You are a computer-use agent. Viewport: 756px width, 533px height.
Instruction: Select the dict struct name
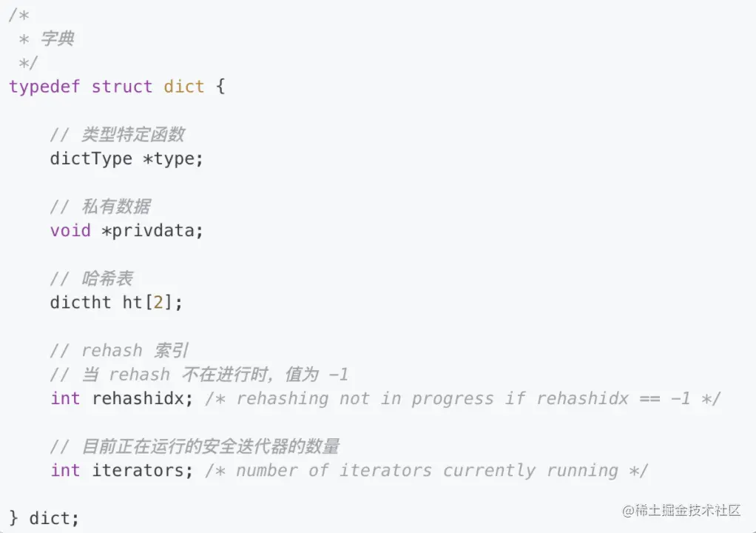[183, 87]
